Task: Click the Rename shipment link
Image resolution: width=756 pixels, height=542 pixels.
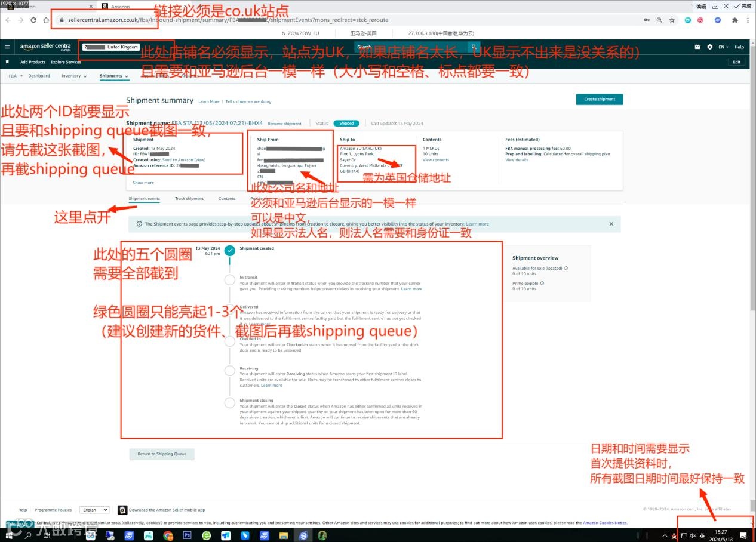Action: pos(284,124)
